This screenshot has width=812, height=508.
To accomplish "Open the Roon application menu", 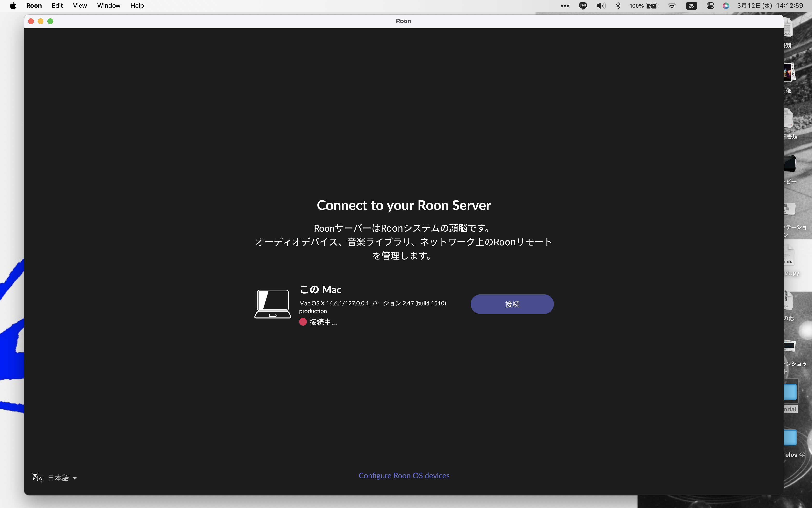I will [x=34, y=6].
